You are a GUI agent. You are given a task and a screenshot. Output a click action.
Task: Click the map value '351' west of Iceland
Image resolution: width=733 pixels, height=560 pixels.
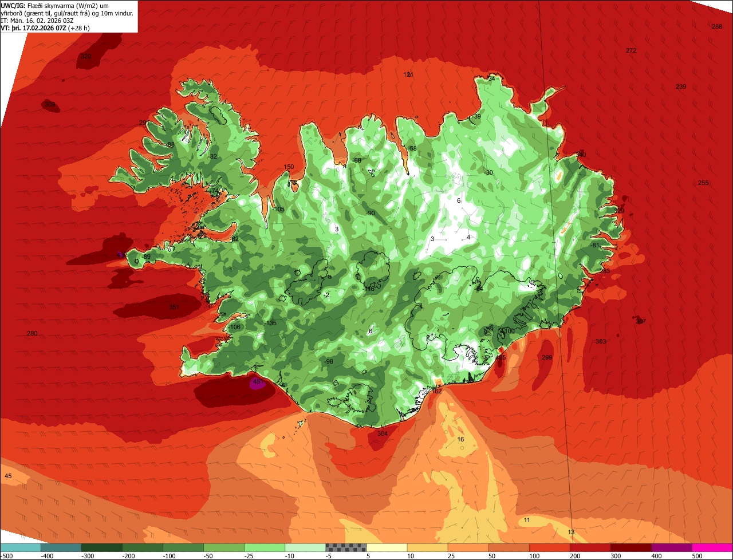point(174,307)
